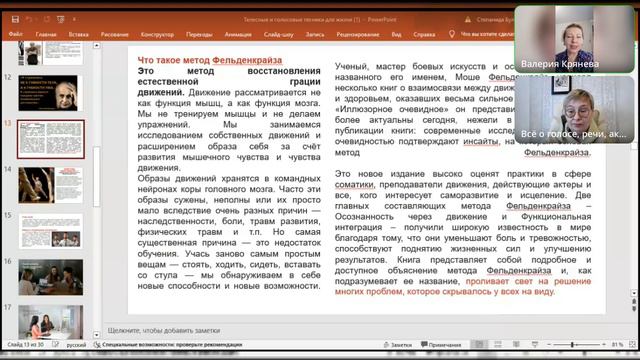Select slide 15 thumbnail

pyautogui.click(x=51, y=231)
